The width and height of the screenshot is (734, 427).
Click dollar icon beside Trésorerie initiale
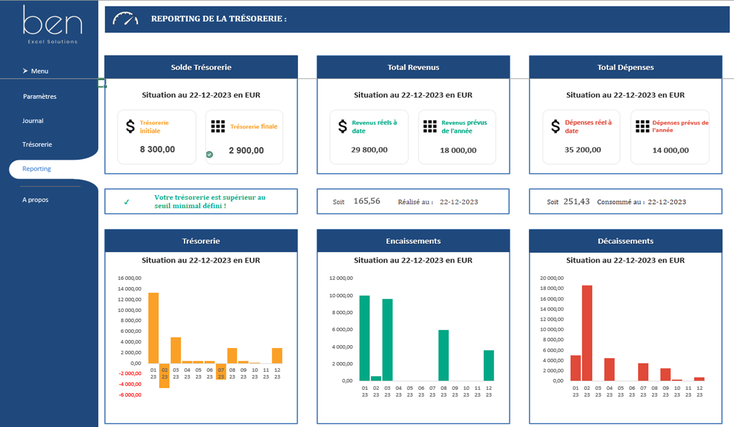point(130,126)
